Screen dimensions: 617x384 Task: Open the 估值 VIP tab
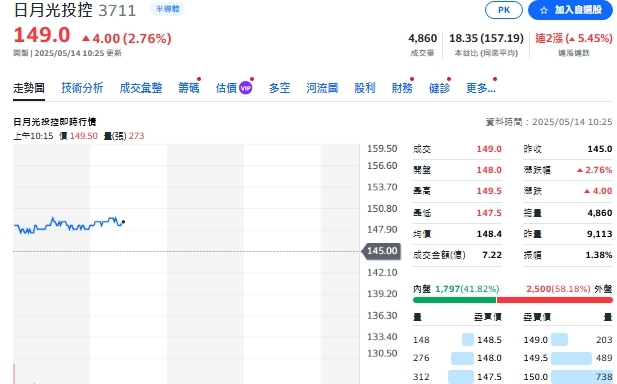[x=234, y=88]
